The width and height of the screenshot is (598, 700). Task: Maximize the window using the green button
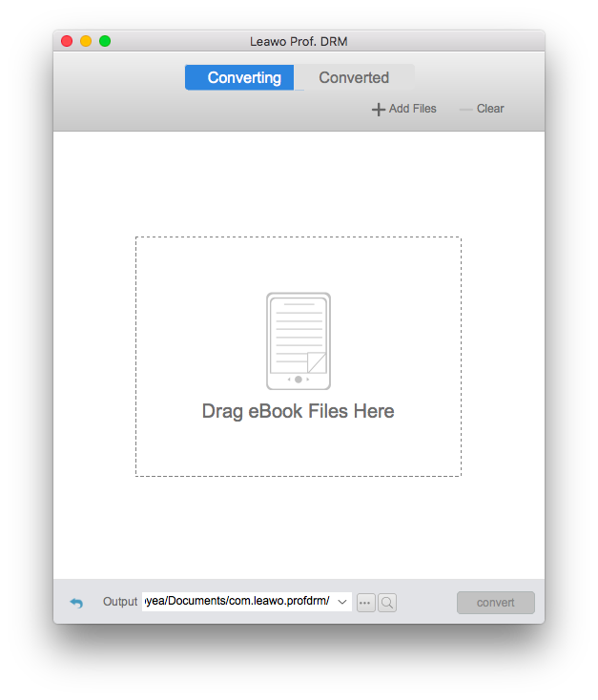[105, 41]
